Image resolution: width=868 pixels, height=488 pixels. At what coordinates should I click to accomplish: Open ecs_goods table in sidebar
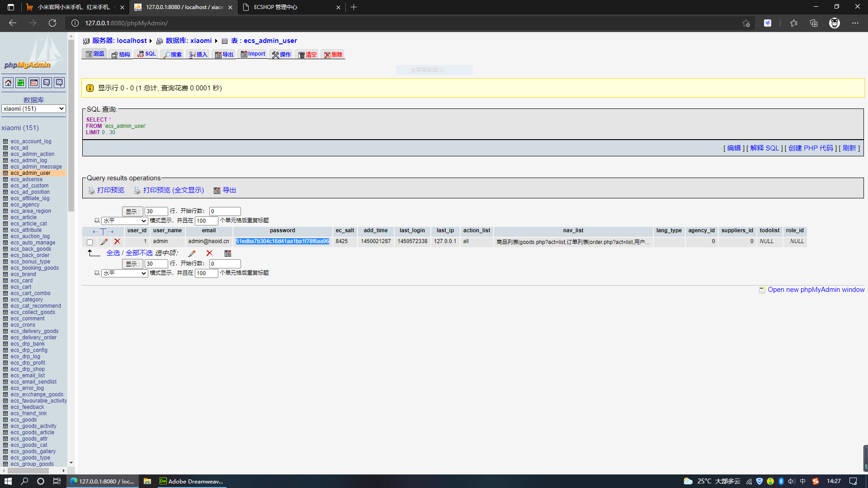tap(24, 420)
